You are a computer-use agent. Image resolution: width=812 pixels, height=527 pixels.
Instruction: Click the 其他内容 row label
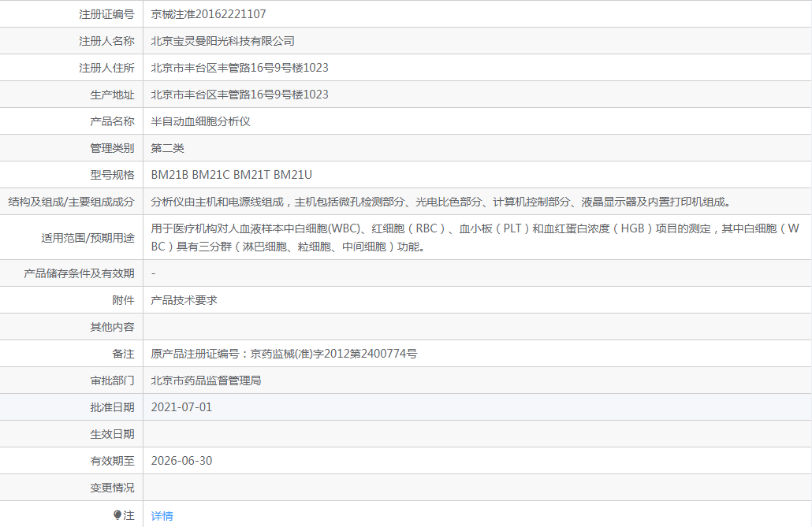(x=113, y=327)
